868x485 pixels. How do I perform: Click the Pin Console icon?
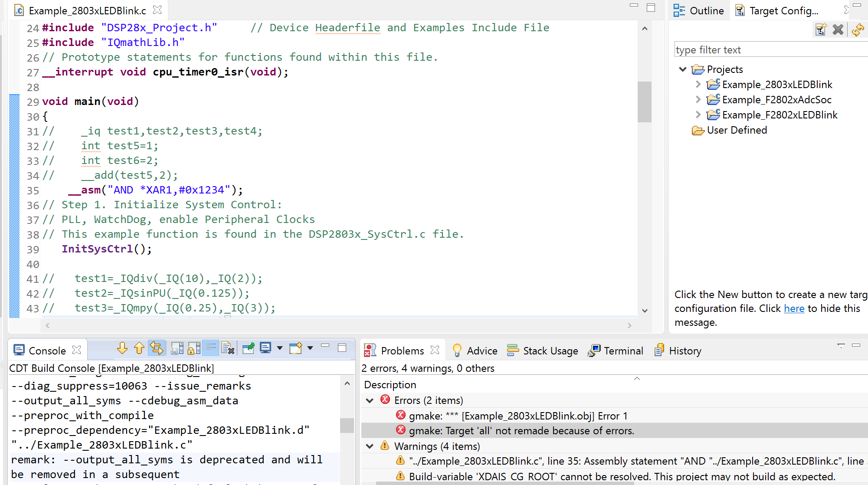pos(248,348)
